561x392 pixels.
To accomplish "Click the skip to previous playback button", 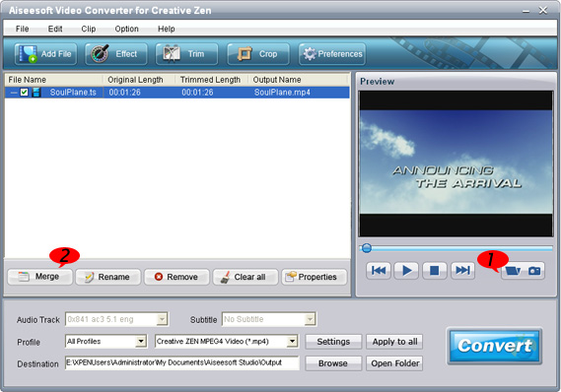I will (x=379, y=271).
